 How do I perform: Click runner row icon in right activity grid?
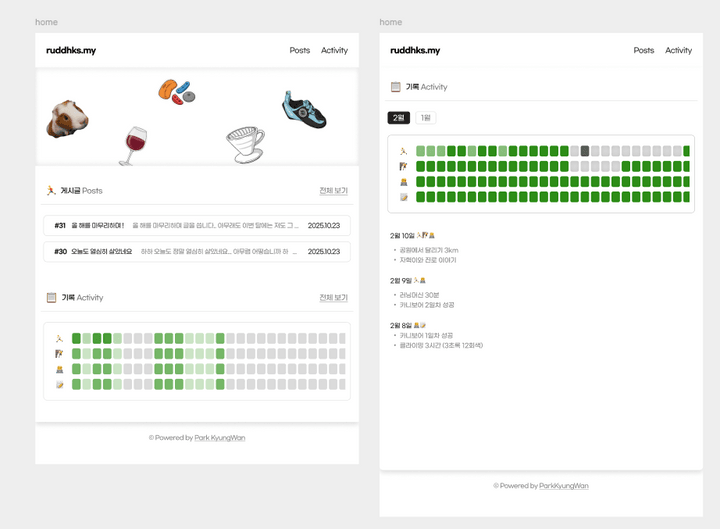tap(404, 152)
